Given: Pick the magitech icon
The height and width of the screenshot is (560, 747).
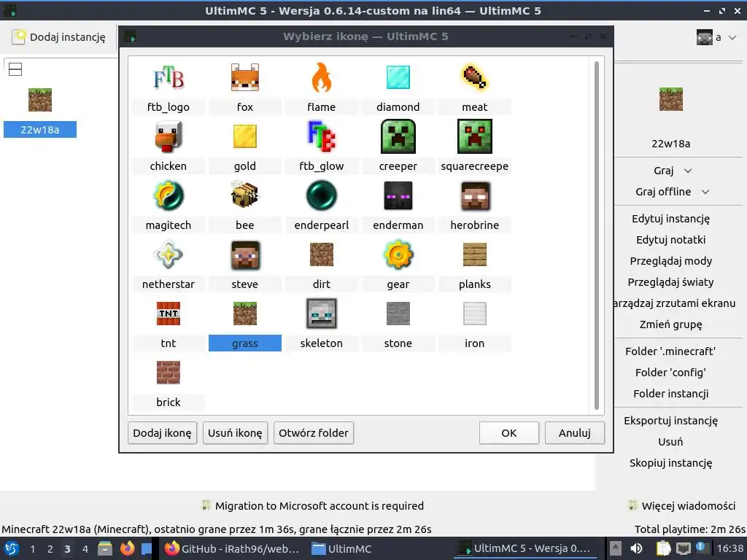Looking at the screenshot, I should tap(169, 195).
